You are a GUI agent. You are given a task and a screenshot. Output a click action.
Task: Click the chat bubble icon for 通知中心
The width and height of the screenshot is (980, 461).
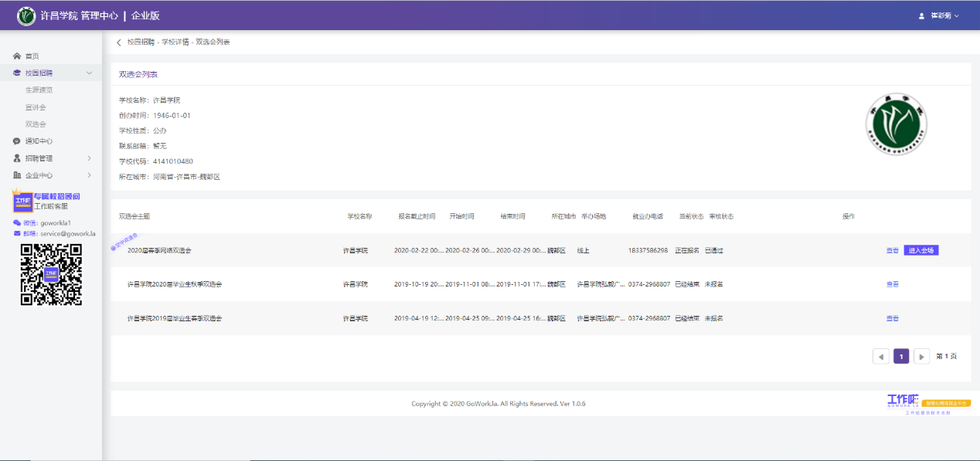click(x=17, y=141)
